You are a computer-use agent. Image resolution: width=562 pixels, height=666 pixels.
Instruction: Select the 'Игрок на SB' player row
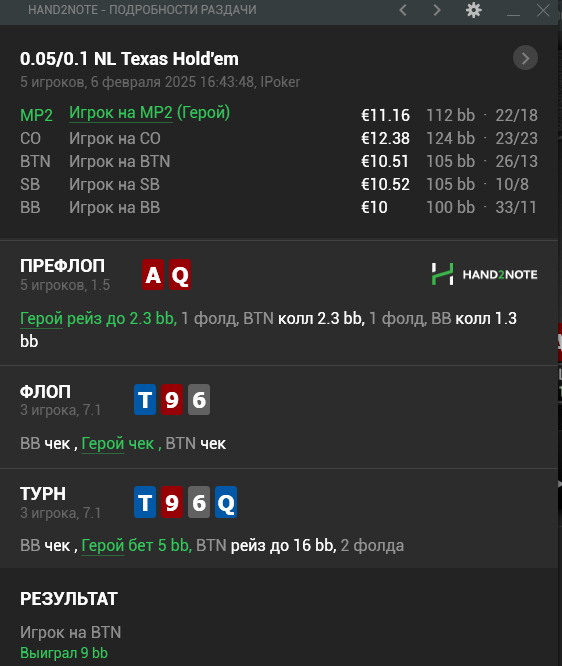[x=279, y=184]
